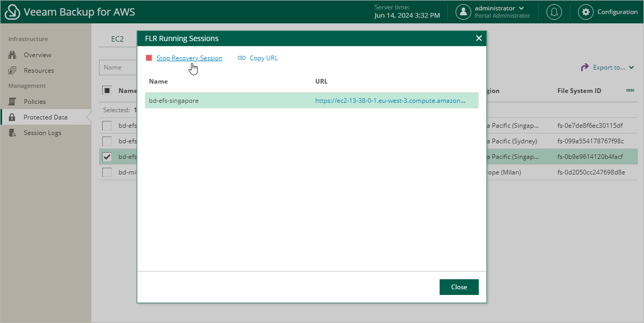This screenshot has height=323, width=644.
Task: Click the server time display
Action: click(407, 11)
